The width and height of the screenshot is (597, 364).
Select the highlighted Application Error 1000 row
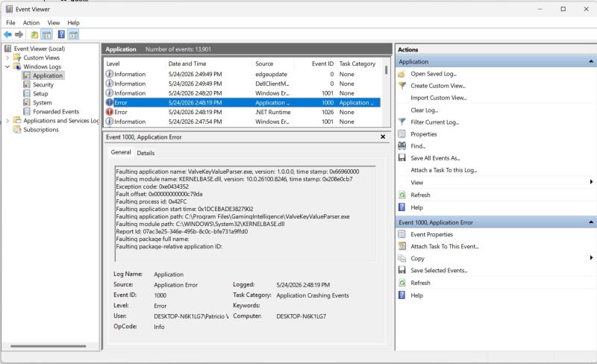tap(242, 102)
